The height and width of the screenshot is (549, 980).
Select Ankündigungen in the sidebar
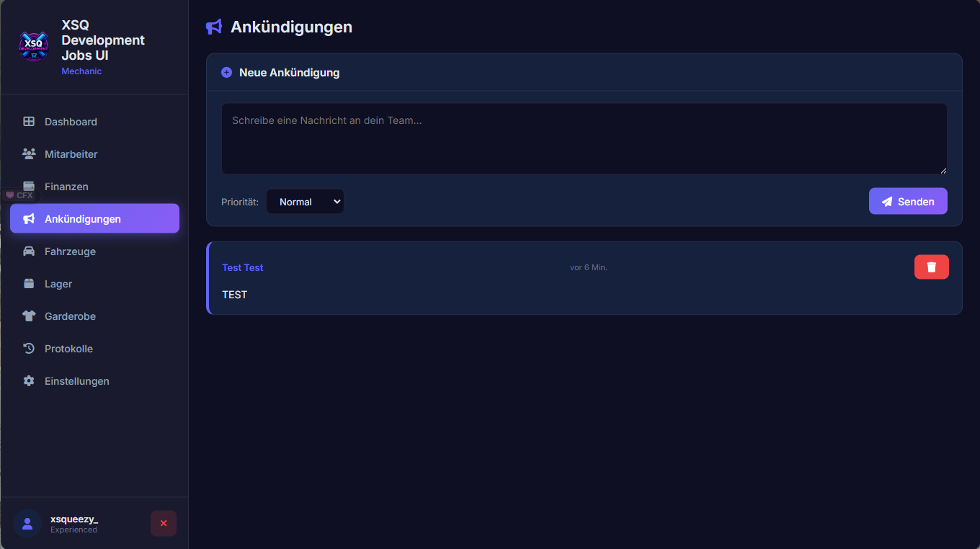[x=94, y=219]
